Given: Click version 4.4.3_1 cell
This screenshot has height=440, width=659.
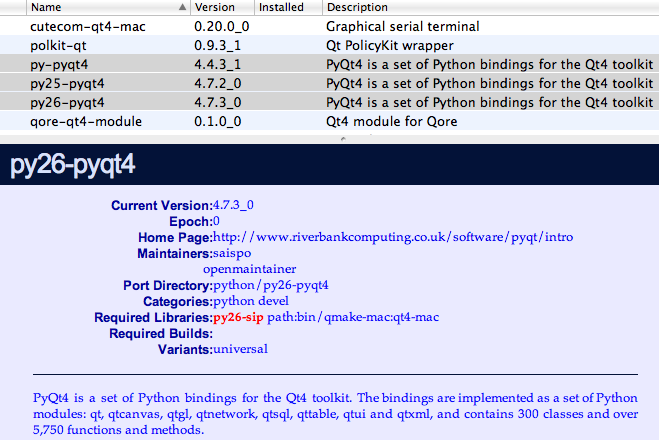Looking at the screenshot, I should pyautogui.click(x=217, y=64).
